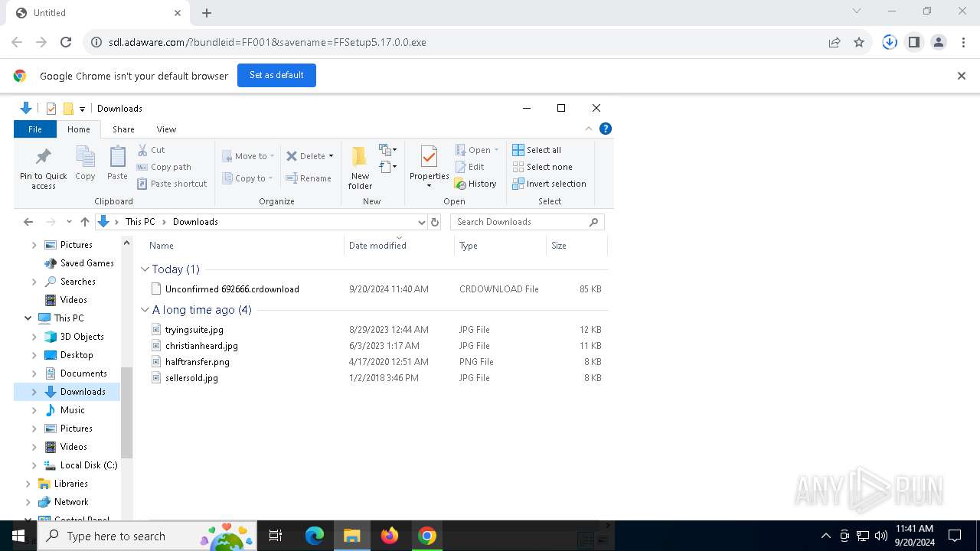Open file History
The width and height of the screenshot is (980, 551).
pos(475,184)
